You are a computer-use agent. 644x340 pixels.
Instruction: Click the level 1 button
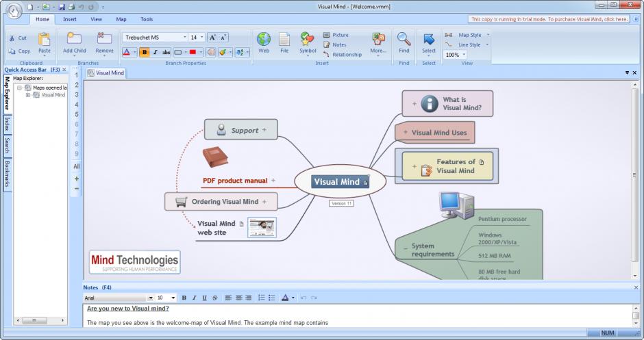tap(77, 75)
